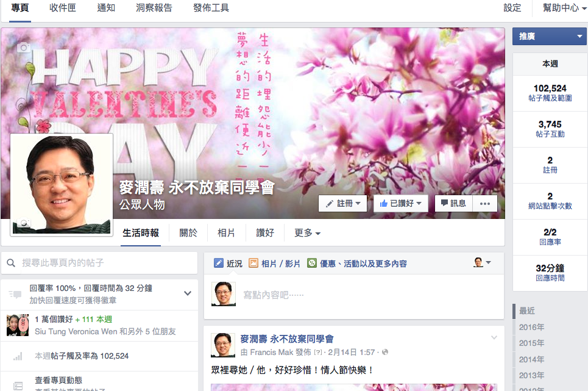
Task: Open the post options chevron
Action: tap(494, 337)
